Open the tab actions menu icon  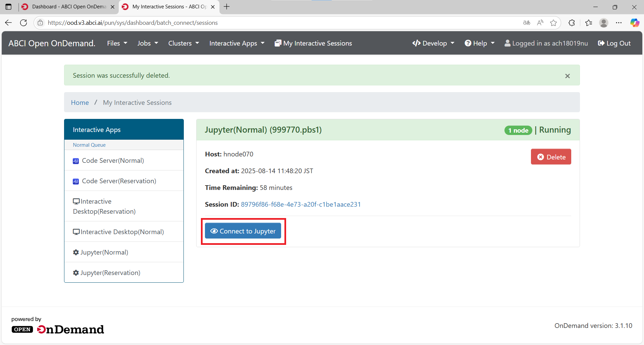pyautogui.click(x=8, y=7)
